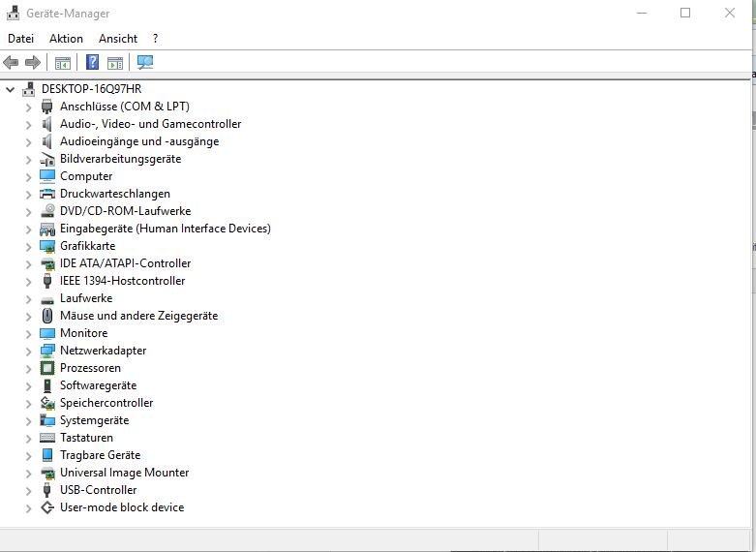Viewport: 756px width, 552px height.
Task: Click the Tastaturen keyboard icon
Action: (x=47, y=438)
